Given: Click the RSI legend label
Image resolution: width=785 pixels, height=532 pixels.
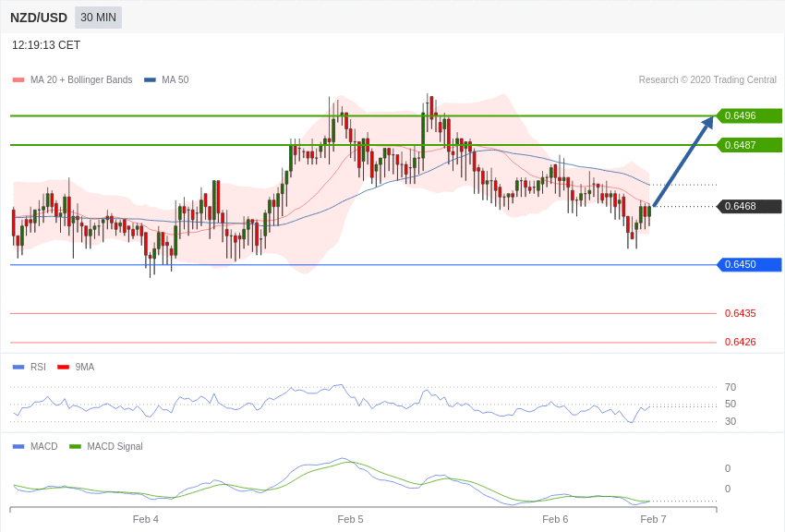Looking at the screenshot, I should pyautogui.click(x=38, y=367).
